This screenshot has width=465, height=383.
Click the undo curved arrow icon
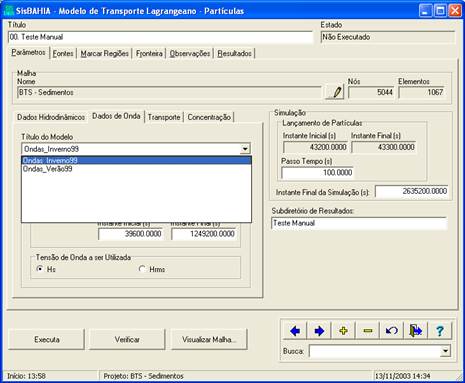[x=392, y=331]
